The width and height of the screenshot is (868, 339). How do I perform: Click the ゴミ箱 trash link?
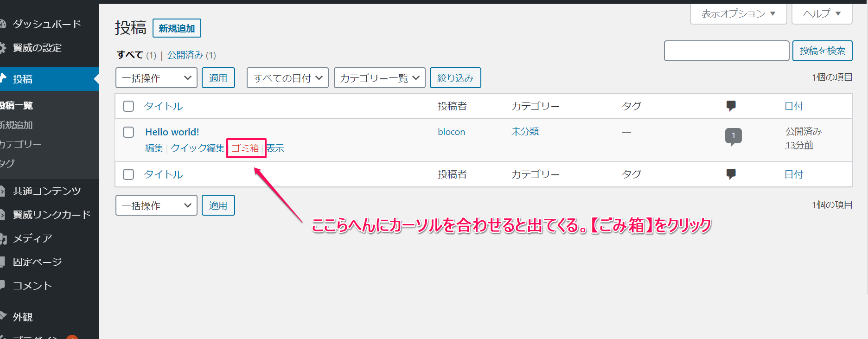pos(245,148)
